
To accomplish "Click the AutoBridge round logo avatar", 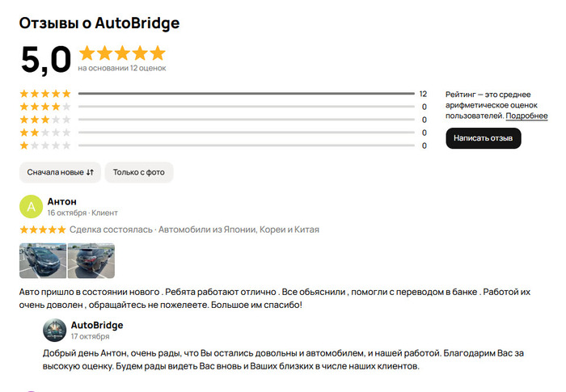I will tap(54, 331).
